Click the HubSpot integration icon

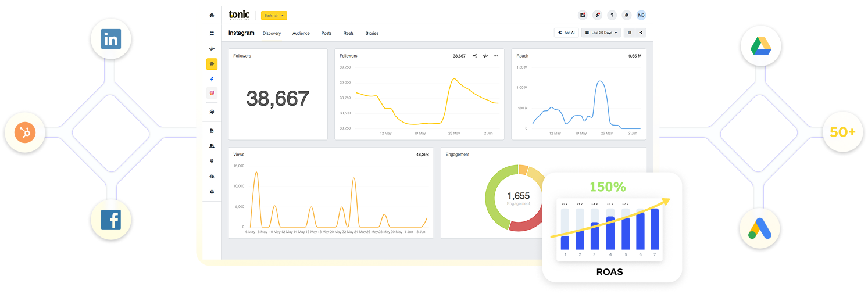pyautogui.click(x=25, y=133)
